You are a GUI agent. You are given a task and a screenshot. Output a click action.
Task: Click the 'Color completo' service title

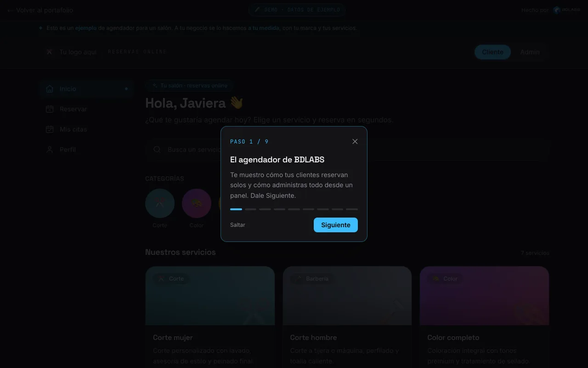coord(453,338)
